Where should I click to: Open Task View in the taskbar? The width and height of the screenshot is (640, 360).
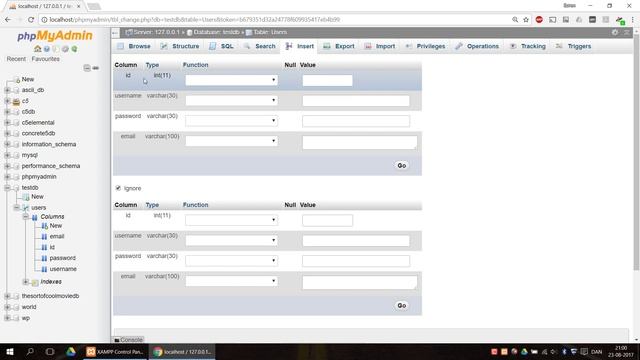tap(50, 351)
